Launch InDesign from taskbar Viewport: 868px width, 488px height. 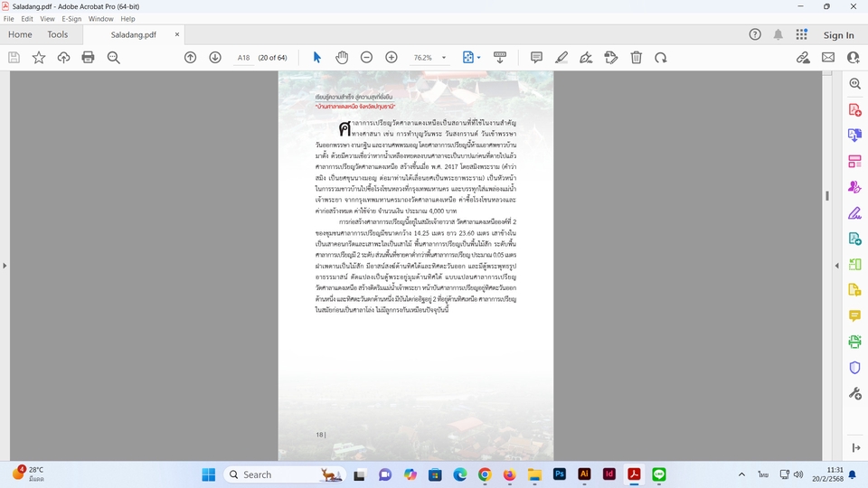609,474
